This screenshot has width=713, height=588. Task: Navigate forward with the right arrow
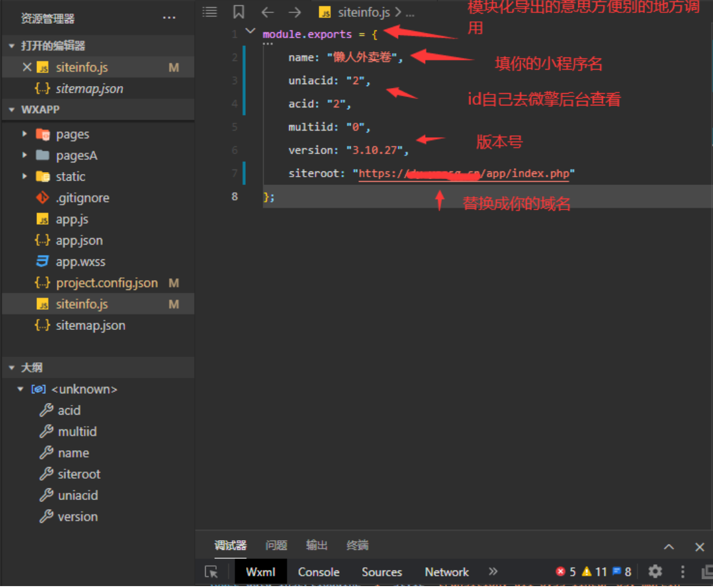[294, 12]
